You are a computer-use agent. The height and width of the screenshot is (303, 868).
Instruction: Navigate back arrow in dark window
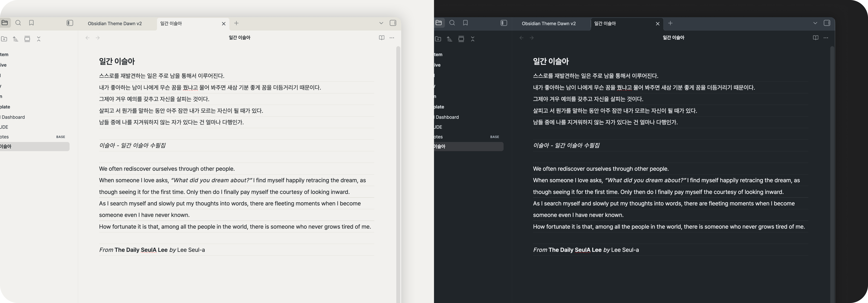pyautogui.click(x=522, y=38)
